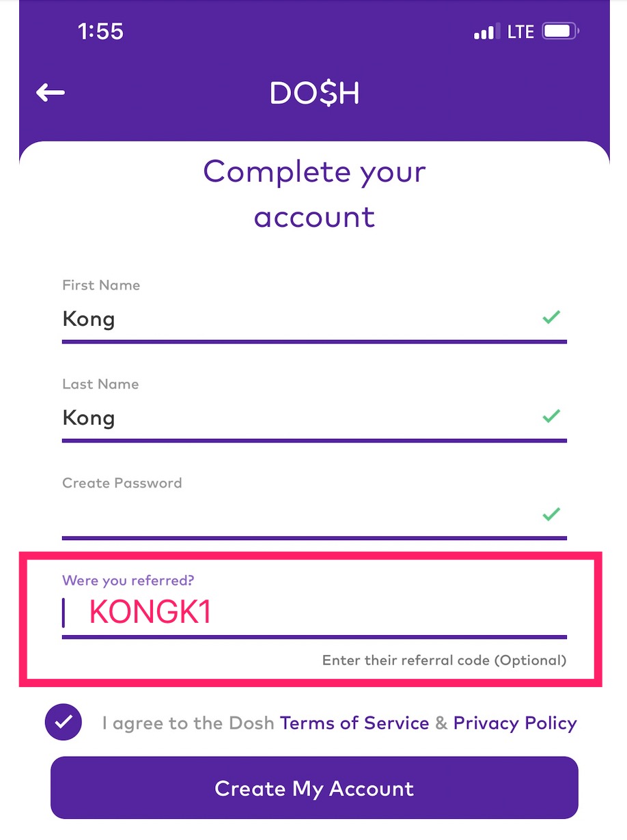Open the Privacy Policy link

point(515,723)
